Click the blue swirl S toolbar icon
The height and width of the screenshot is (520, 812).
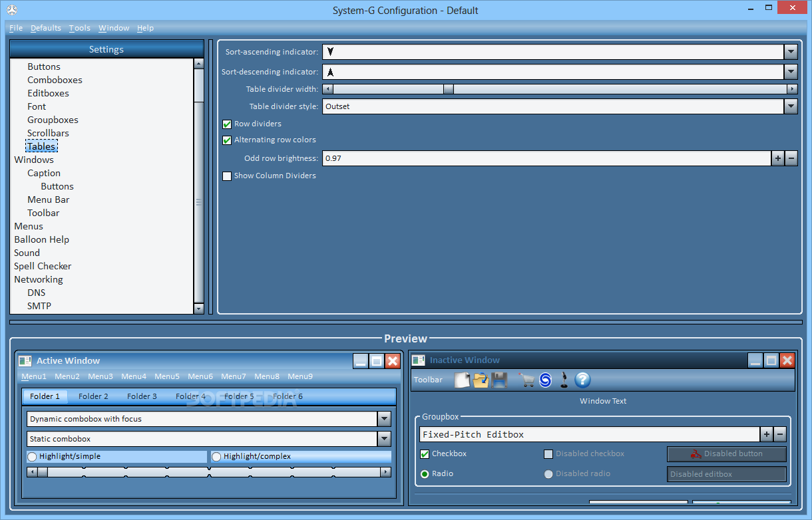[546, 380]
